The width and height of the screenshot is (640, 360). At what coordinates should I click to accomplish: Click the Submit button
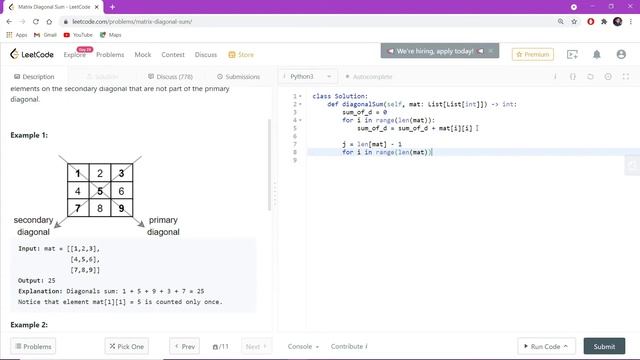(x=604, y=347)
